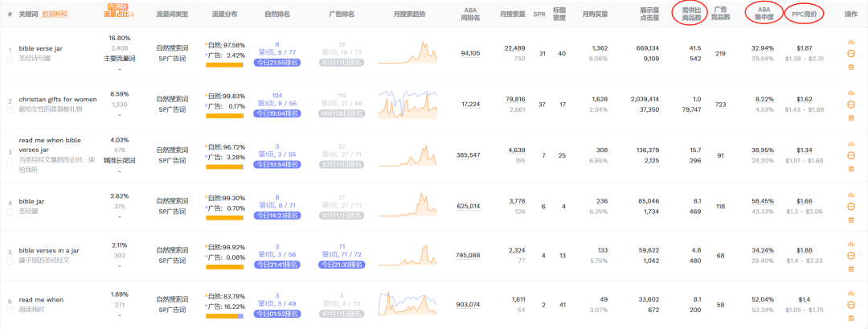868x329 pixels.
Task: Click minus-circle icon for bible jar row
Action: click(x=851, y=207)
